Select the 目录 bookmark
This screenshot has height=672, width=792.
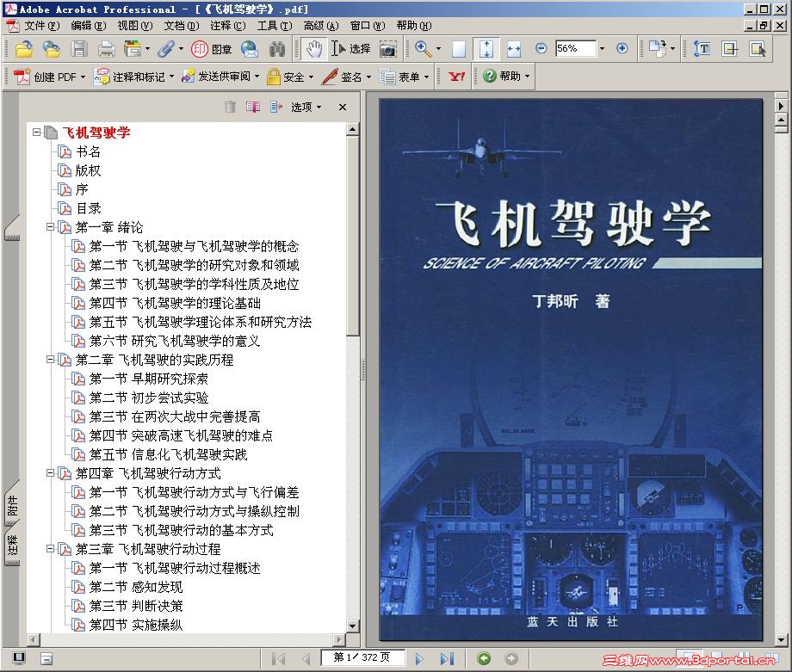click(x=89, y=208)
